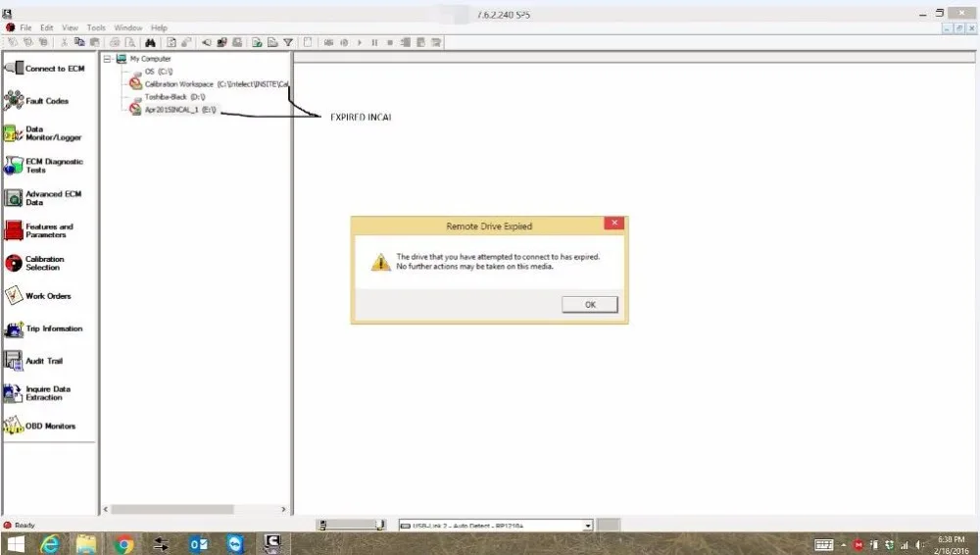Viewport: 980px width, 555px height.
Task: Open the Fault Codes view
Action: click(37, 101)
